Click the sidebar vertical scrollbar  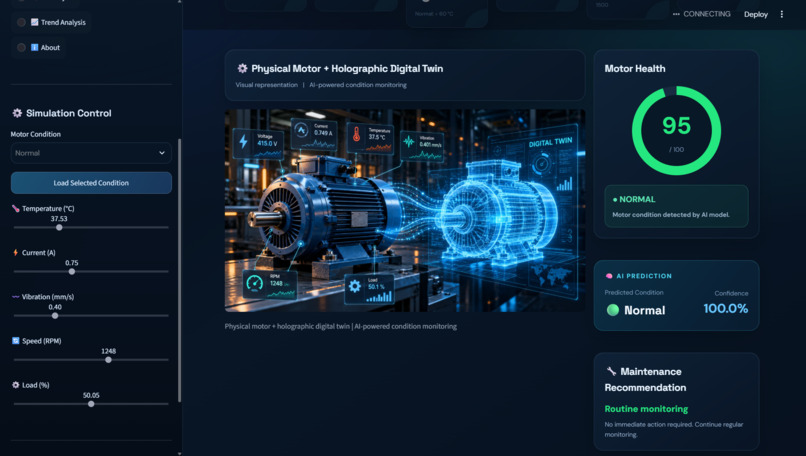pos(179,270)
